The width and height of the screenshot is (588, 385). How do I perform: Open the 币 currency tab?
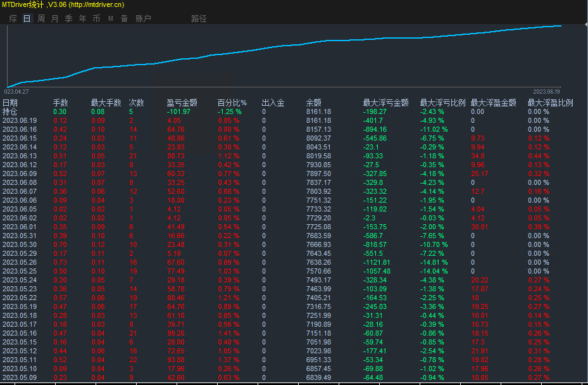(x=96, y=18)
